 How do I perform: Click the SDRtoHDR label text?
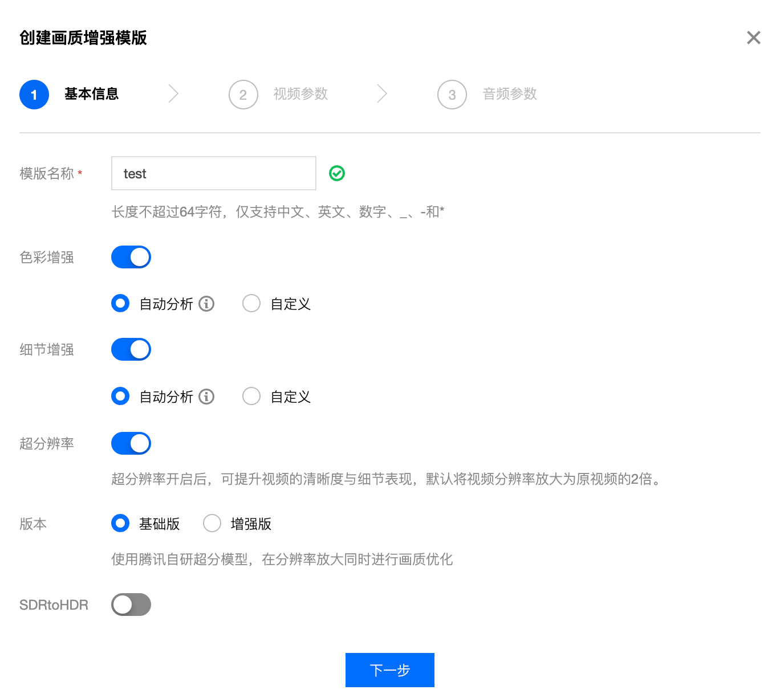click(54, 605)
